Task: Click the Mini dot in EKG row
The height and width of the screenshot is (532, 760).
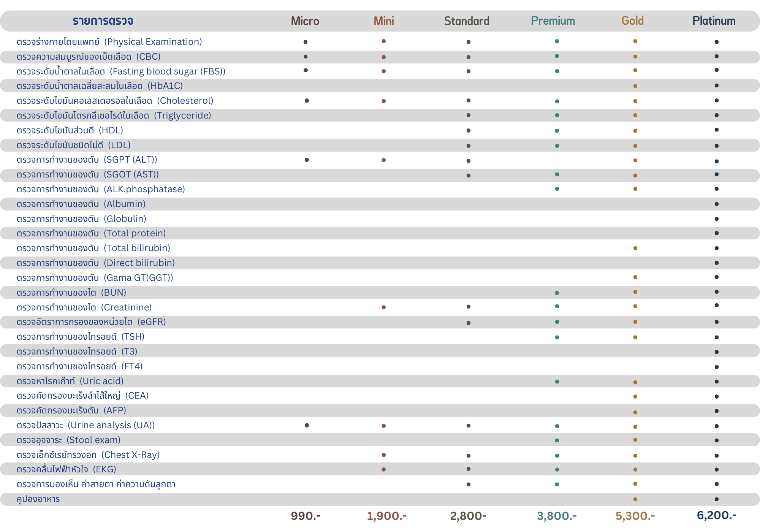Action: (x=384, y=470)
